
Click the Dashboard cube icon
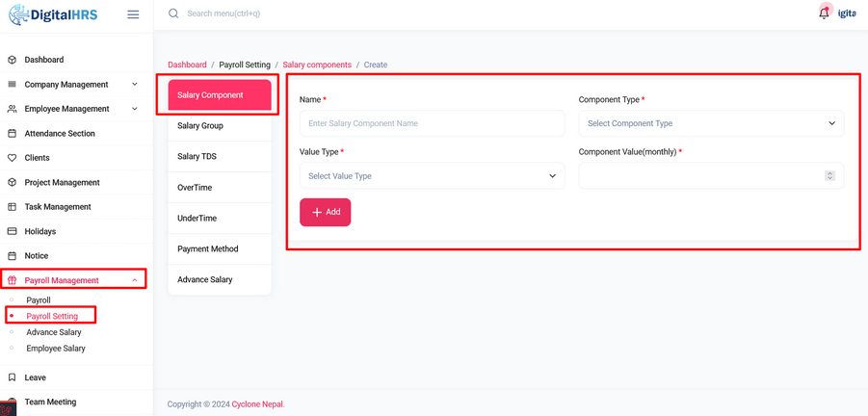coord(13,60)
